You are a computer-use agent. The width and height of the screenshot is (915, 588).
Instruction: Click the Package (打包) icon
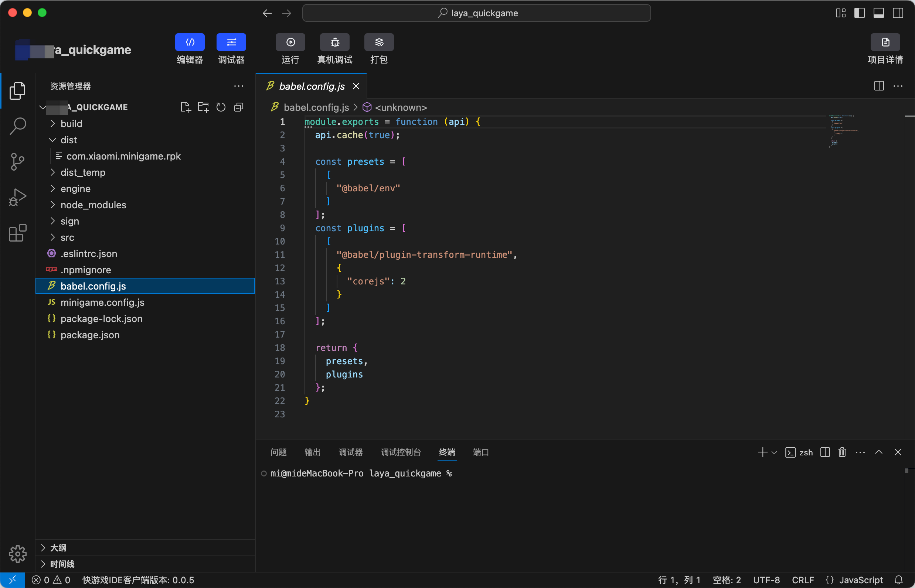[379, 42]
